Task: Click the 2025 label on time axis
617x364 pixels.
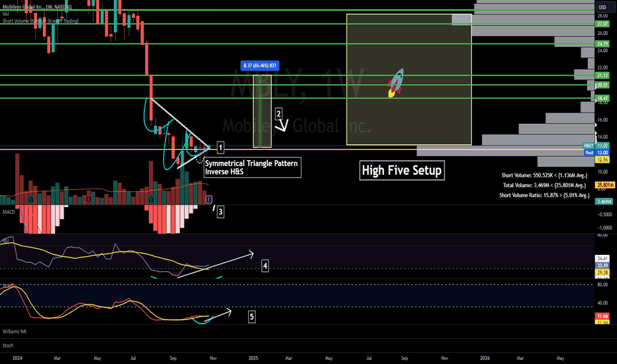Action: click(x=254, y=358)
